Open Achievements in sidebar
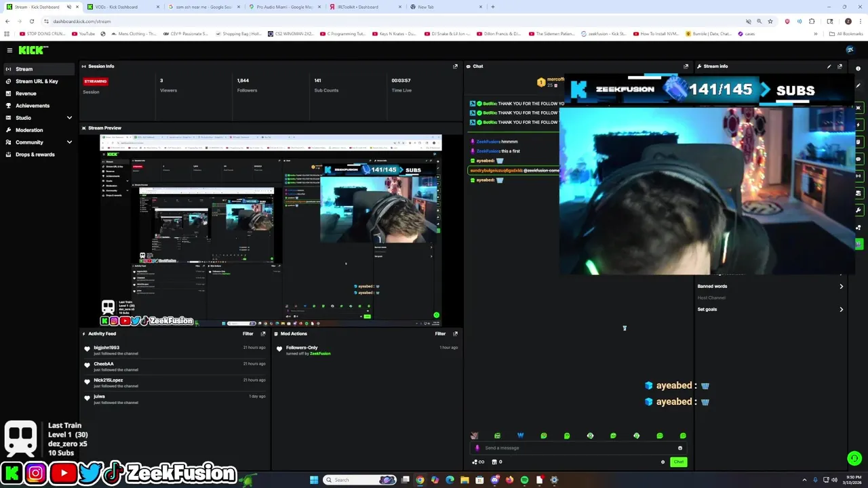This screenshot has height=488, width=868. point(38,106)
